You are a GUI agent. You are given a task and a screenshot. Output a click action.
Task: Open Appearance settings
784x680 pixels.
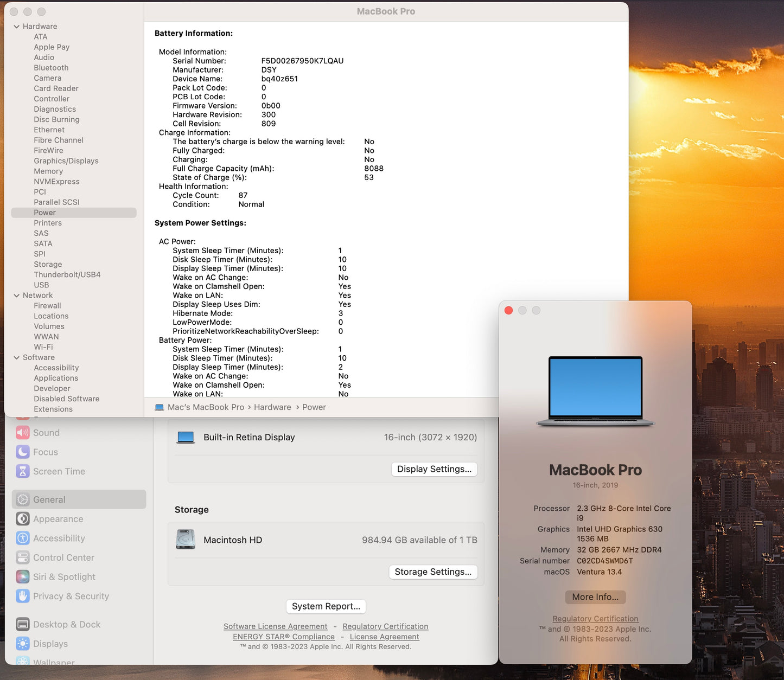58,519
